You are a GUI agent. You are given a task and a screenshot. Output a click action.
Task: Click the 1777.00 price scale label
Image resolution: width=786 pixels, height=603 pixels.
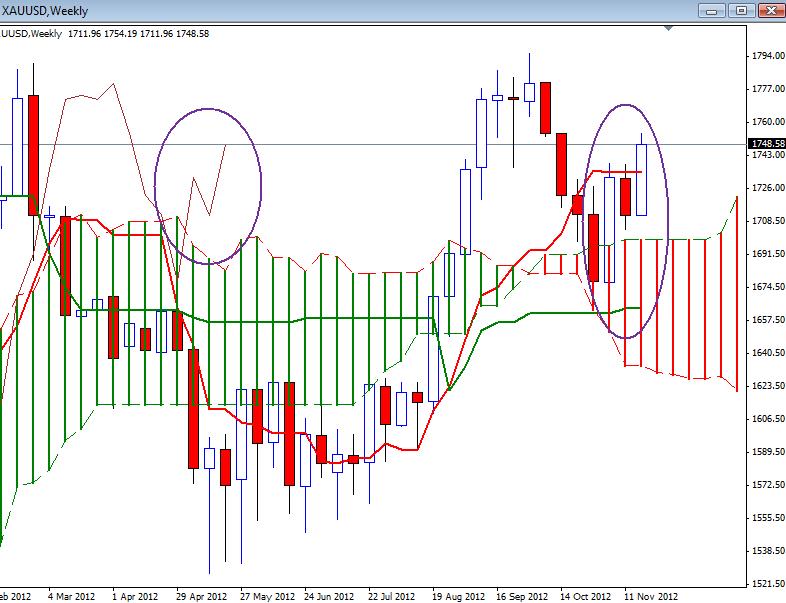[768, 89]
